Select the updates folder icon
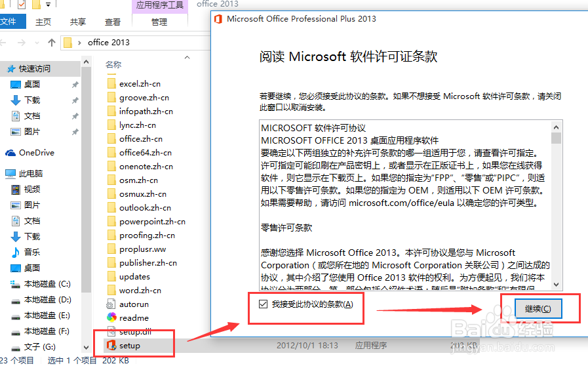Image resolution: width=588 pixels, height=368 pixels. point(111,276)
